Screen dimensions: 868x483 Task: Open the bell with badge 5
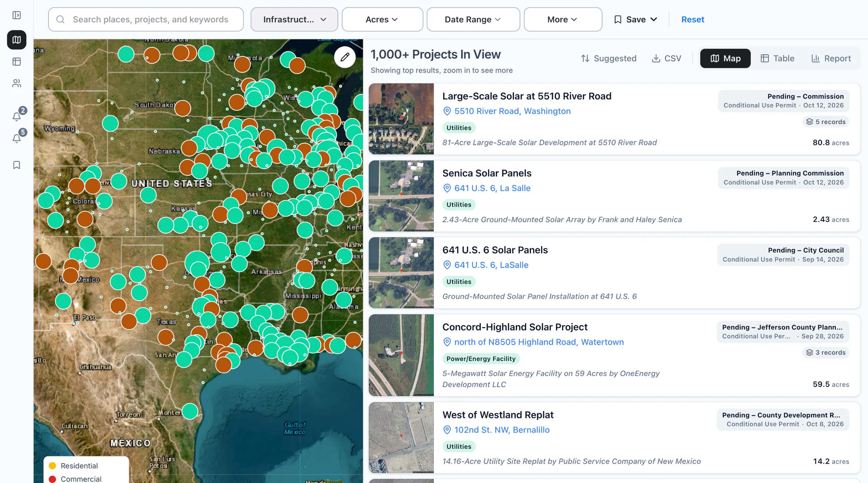pyautogui.click(x=17, y=138)
